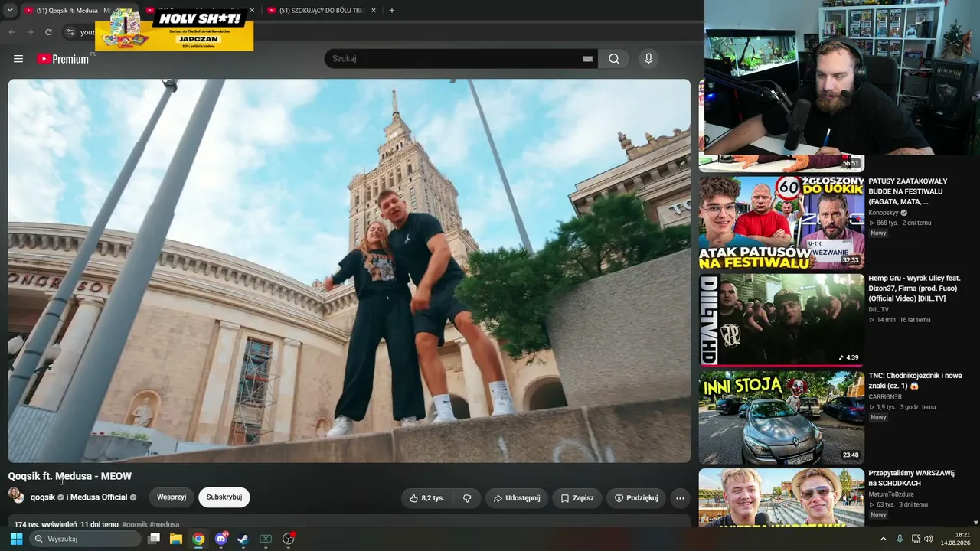Open the on-screen keyboard icon in search box

pos(587,59)
